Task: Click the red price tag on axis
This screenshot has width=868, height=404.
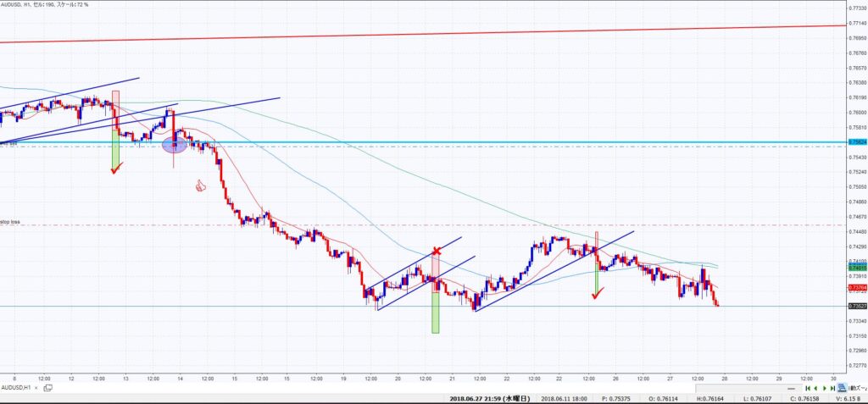Action: [x=856, y=288]
